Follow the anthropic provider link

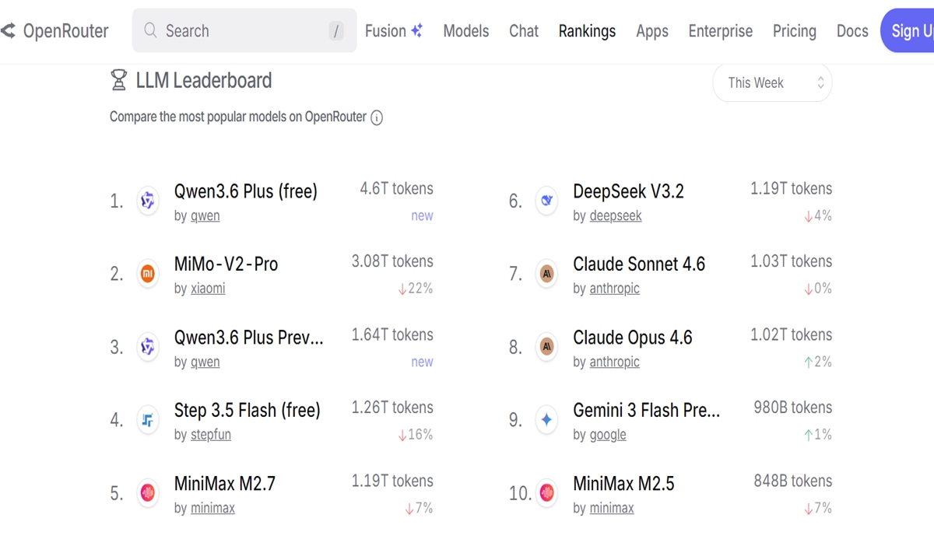point(614,288)
